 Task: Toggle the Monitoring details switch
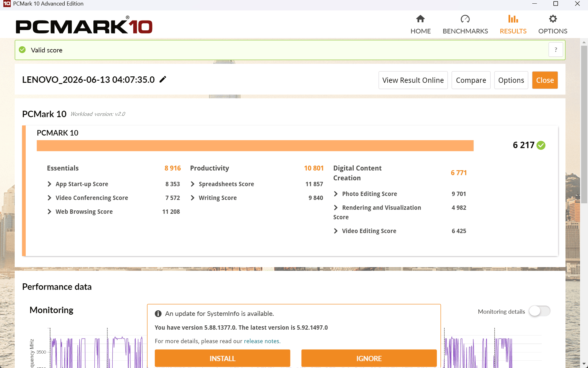click(x=540, y=311)
